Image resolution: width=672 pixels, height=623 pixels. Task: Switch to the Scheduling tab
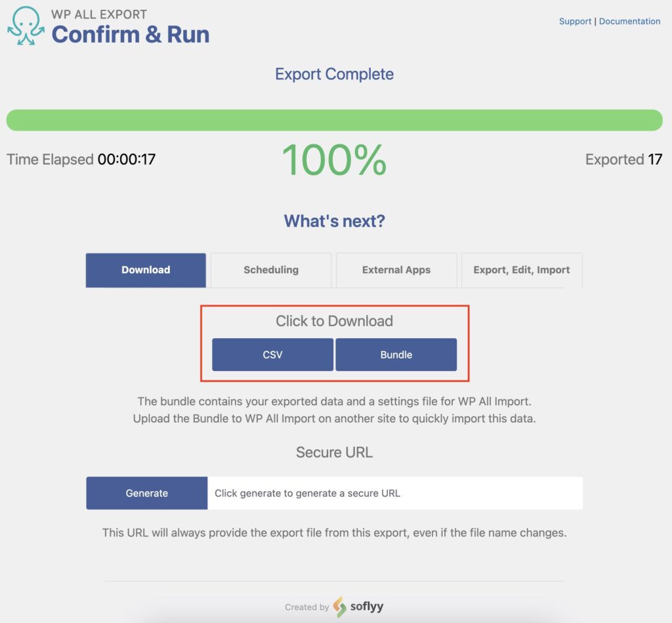click(x=270, y=270)
